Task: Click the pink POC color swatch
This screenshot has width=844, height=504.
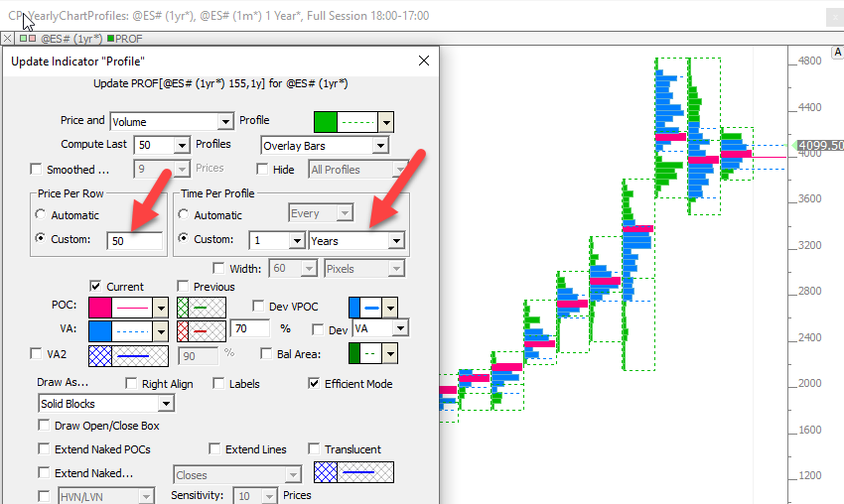Action: coord(100,308)
